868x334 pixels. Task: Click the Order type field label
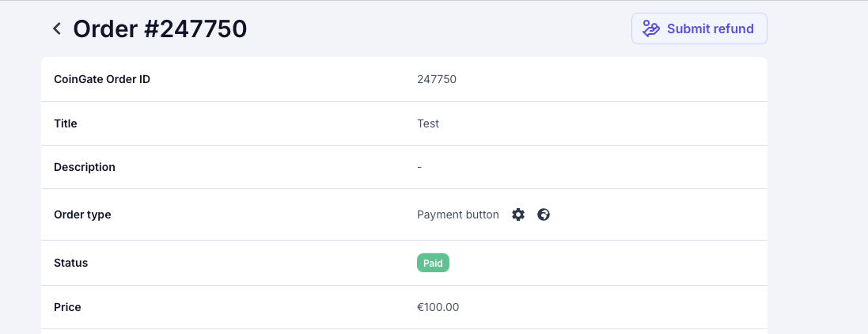coord(82,214)
